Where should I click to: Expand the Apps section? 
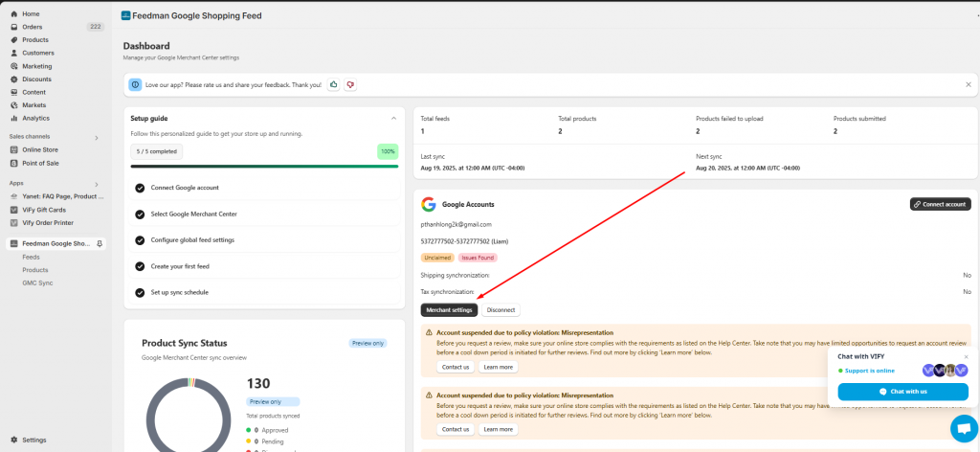click(x=97, y=184)
